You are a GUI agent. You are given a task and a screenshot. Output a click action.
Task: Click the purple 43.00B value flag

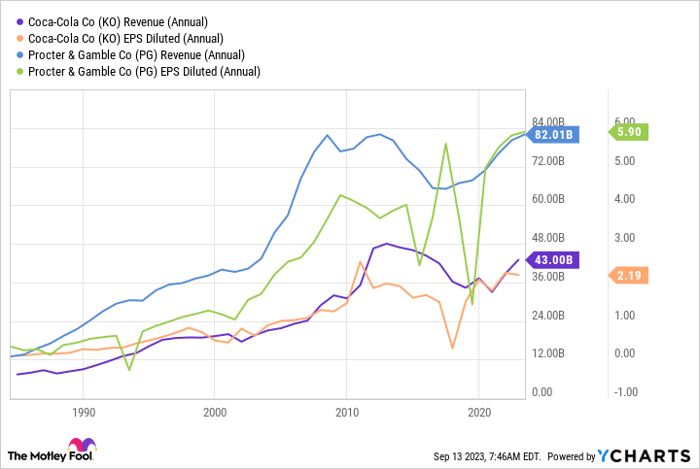pyautogui.click(x=551, y=260)
